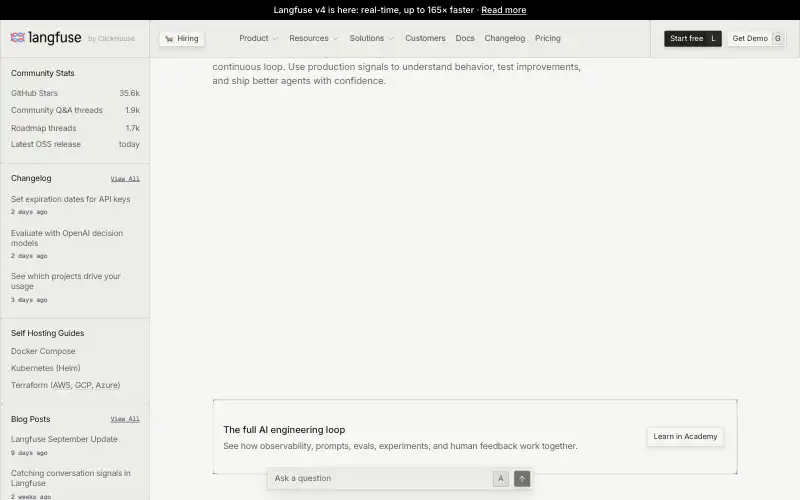Click the Start free button
This screenshot has width=800, height=500.
click(693, 38)
